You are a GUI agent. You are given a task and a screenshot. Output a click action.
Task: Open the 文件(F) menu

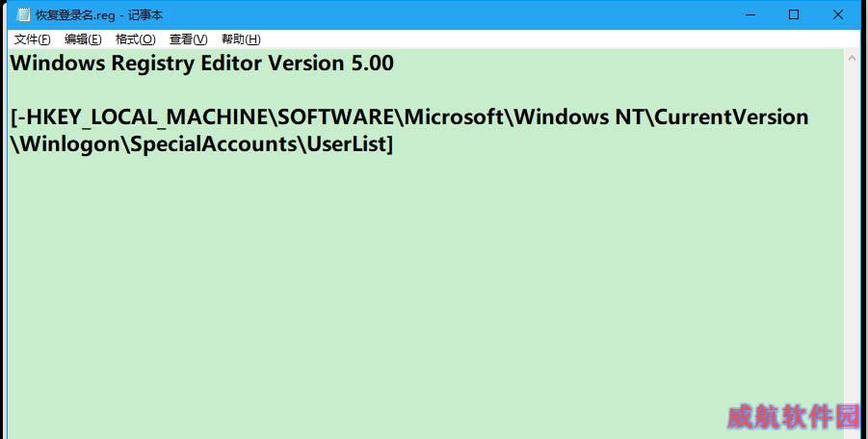coord(32,39)
